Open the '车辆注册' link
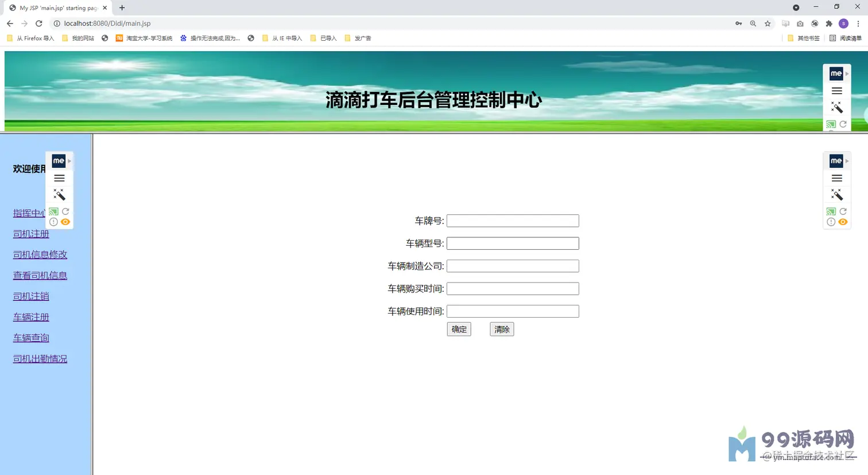This screenshot has width=868, height=475. click(x=31, y=317)
